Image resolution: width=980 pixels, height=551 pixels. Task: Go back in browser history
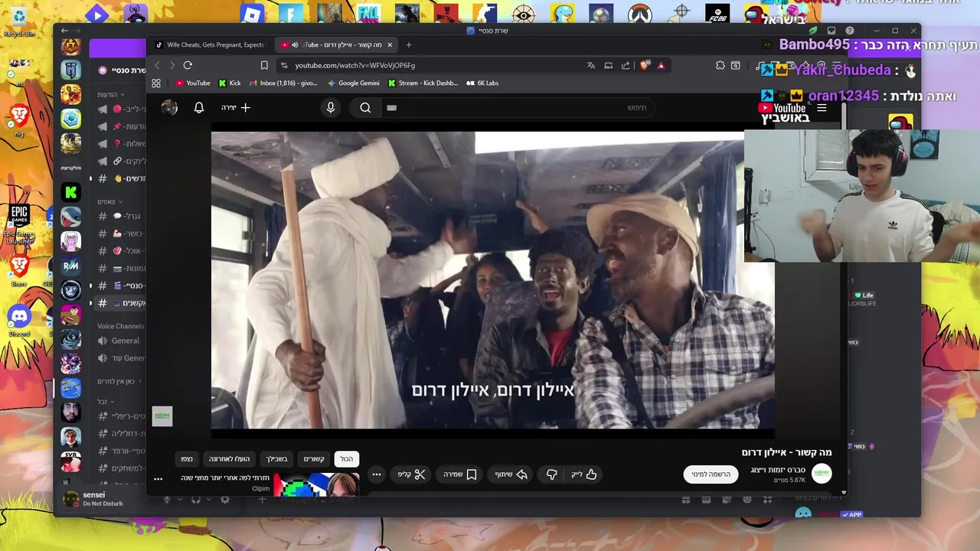pos(157,65)
